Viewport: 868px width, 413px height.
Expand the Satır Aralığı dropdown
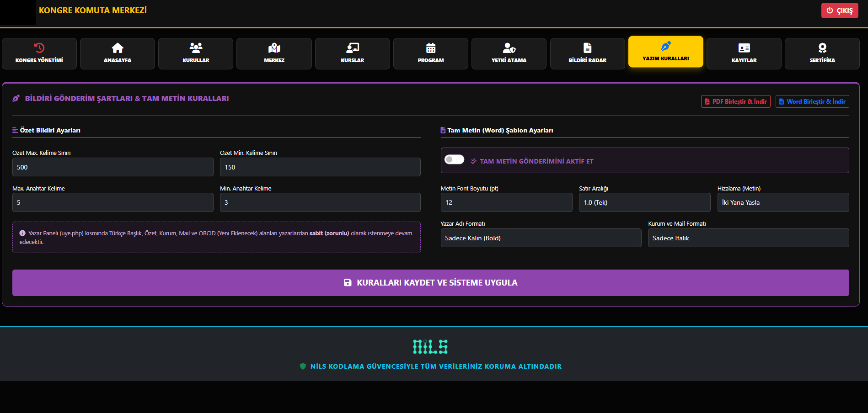(644, 202)
